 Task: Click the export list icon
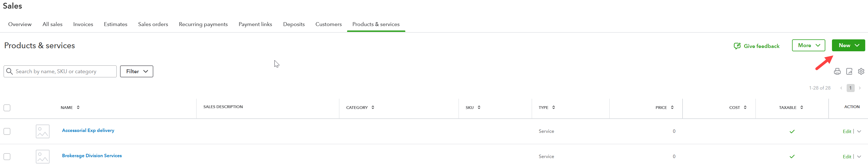(x=849, y=71)
